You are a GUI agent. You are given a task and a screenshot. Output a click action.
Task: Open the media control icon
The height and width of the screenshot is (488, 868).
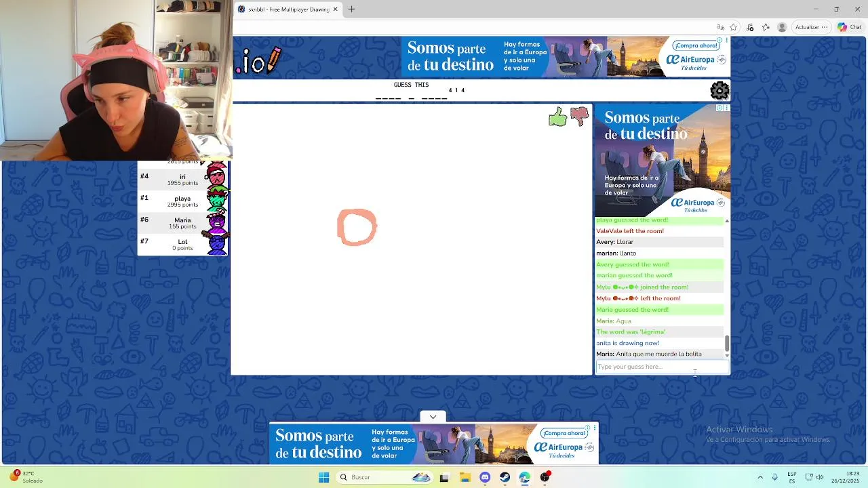[x=750, y=27]
